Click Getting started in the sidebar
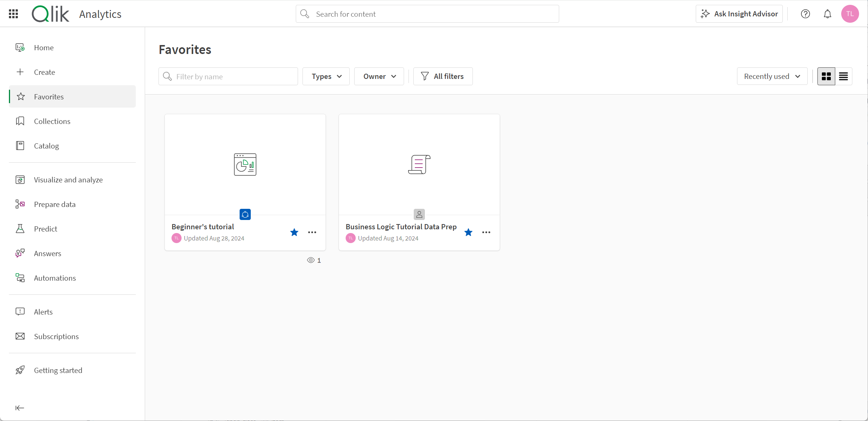The width and height of the screenshot is (868, 421). pos(58,370)
